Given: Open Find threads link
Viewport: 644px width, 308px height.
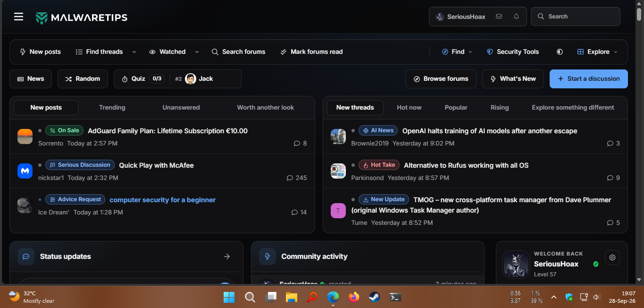Looking at the screenshot, I should tap(99, 52).
